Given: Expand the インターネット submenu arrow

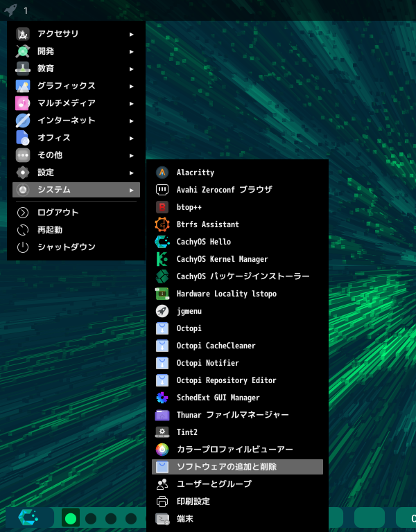Looking at the screenshot, I should (x=131, y=121).
